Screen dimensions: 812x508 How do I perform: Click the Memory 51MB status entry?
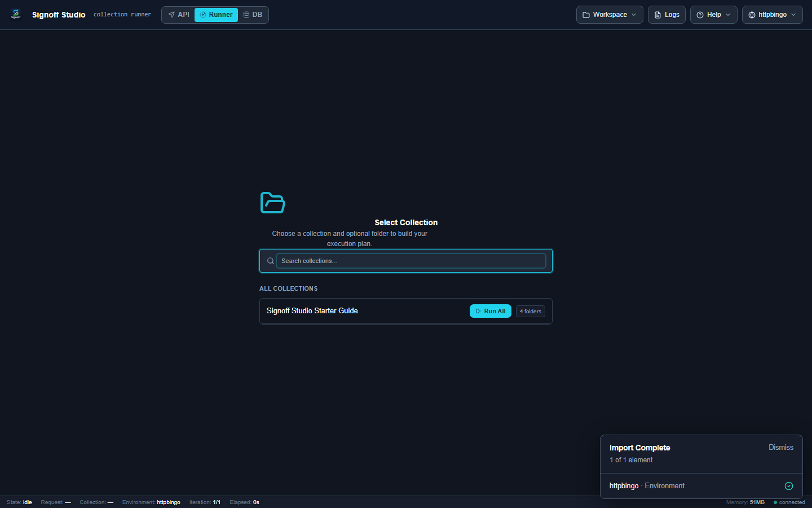click(x=745, y=502)
